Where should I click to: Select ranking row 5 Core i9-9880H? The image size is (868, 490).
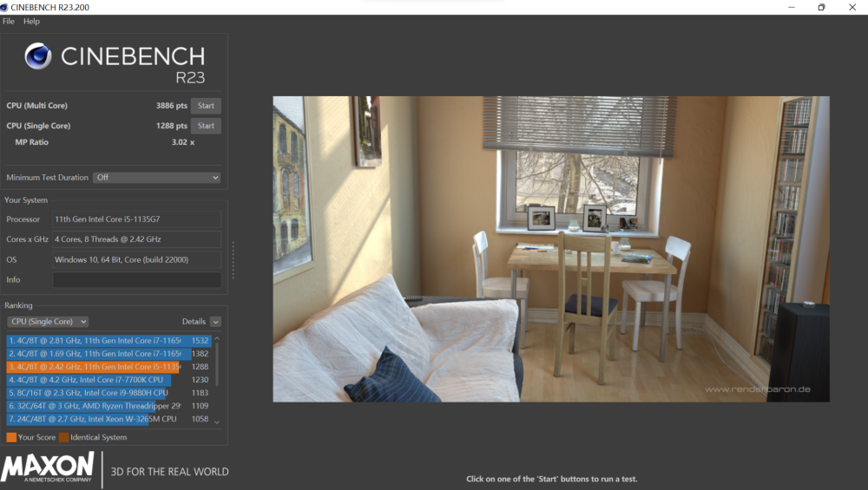[x=109, y=393]
